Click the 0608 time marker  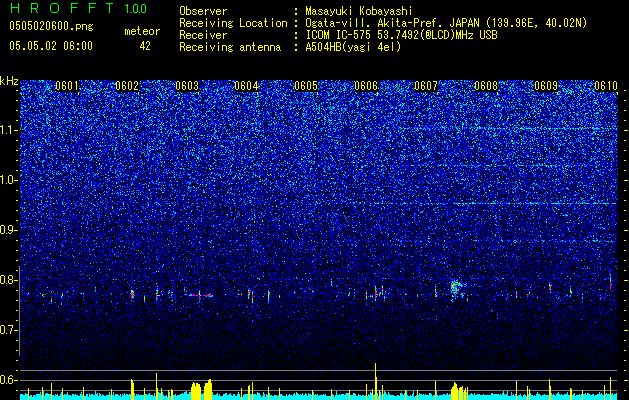coord(486,86)
